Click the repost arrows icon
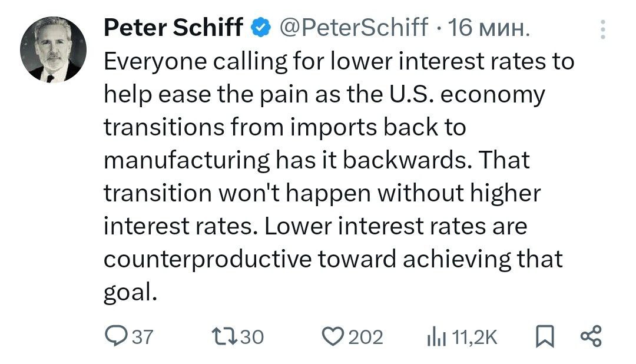The height and width of the screenshot is (364, 636). pyautogui.click(x=225, y=337)
